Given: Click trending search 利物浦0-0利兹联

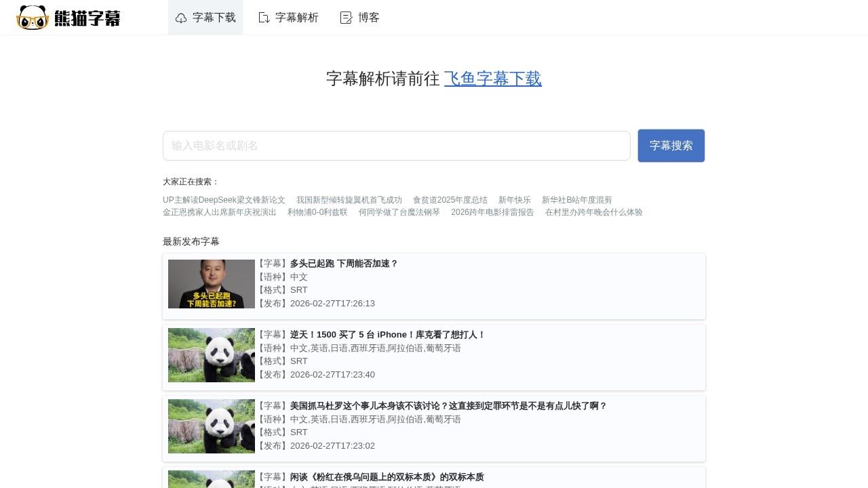Looking at the screenshot, I should (317, 212).
